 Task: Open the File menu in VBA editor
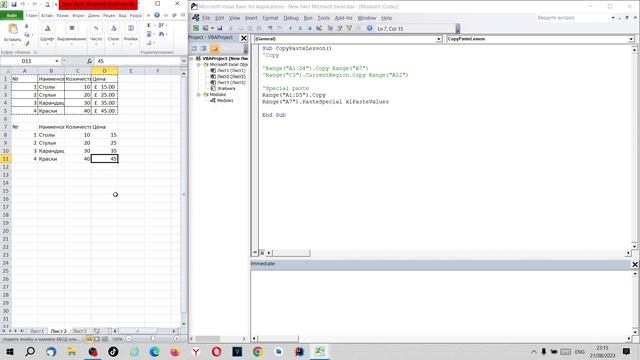coord(206,18)
